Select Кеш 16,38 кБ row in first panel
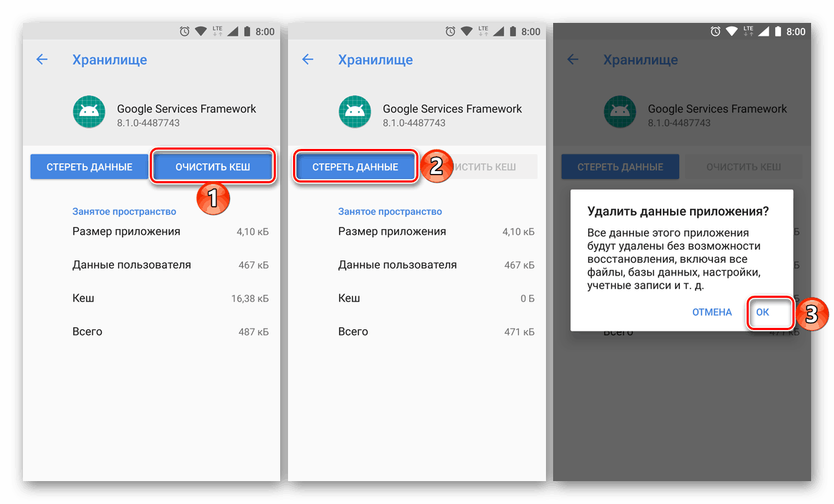This screenshot has width=834, height=504. pyautogui.click(x=171, y=299)
